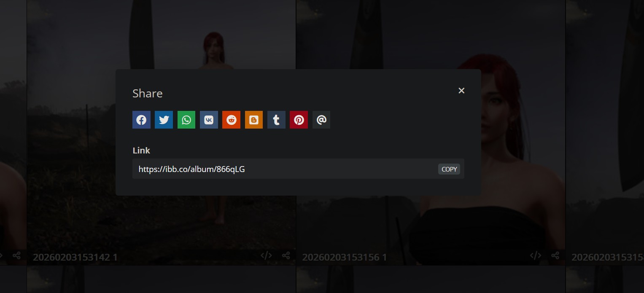This screenshot has height=293, width=644.
Task: Open image title 20260203153142 1
Action: coord(75,257)
